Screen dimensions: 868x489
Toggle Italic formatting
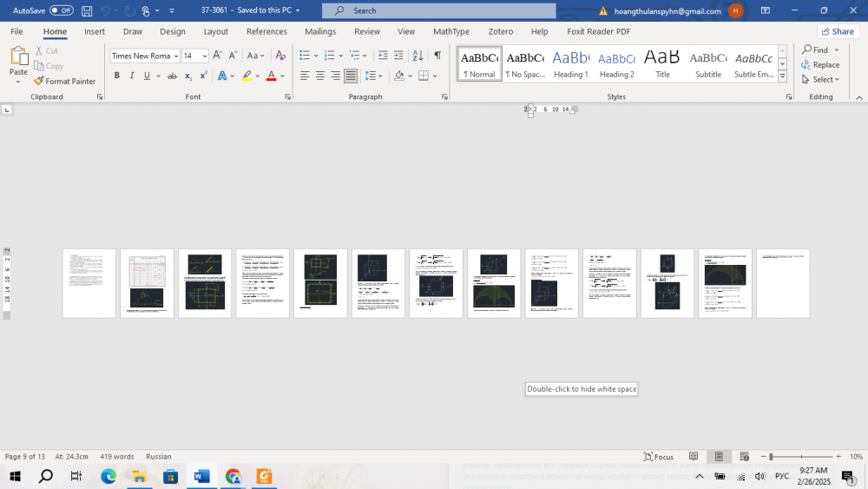(132, 76)
